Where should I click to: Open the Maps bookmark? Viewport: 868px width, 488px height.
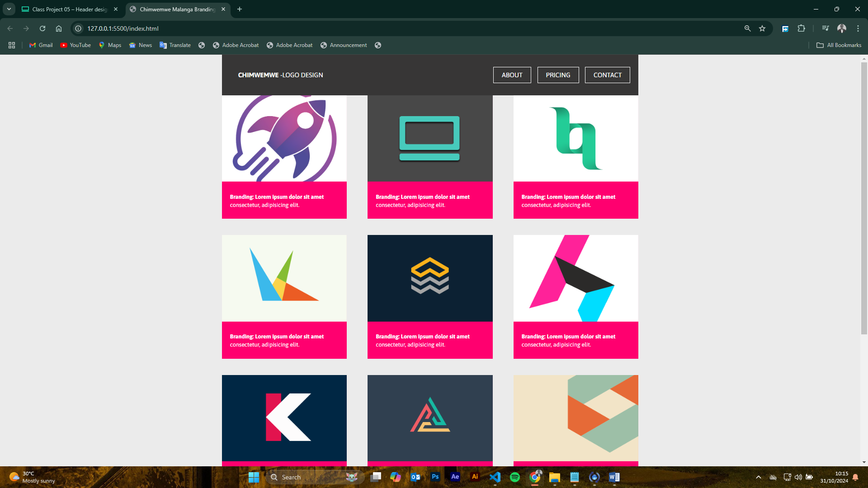point(110,45)
